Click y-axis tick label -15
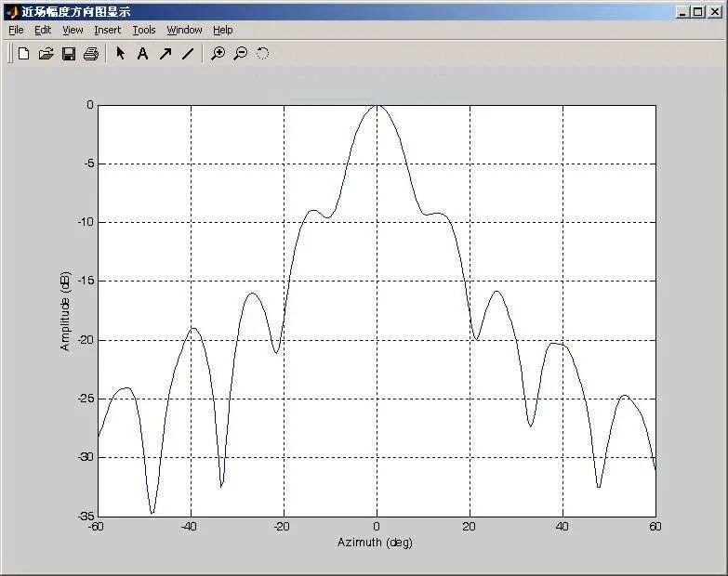Image resolution: width=728 pixels, height=576 pixels. [86, 281]
